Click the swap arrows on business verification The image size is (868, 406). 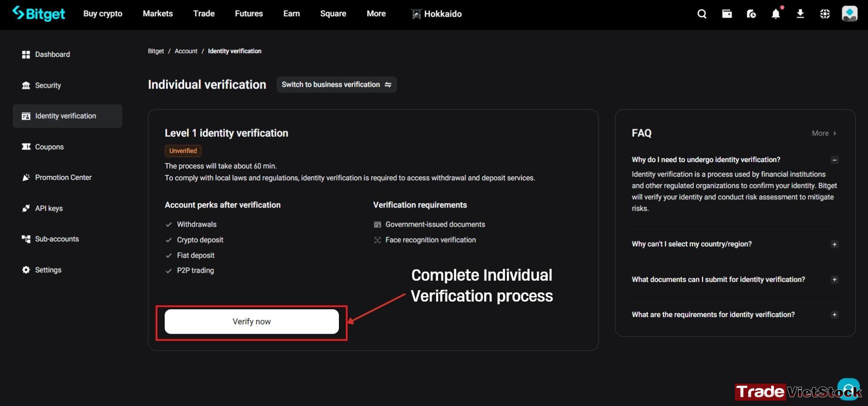pyautogui.click(x=388, y=84)
